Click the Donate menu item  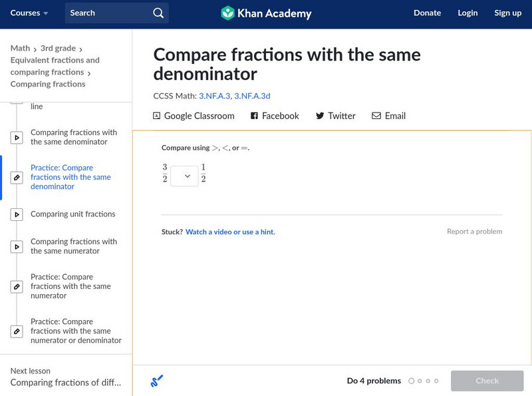(427, 13)
